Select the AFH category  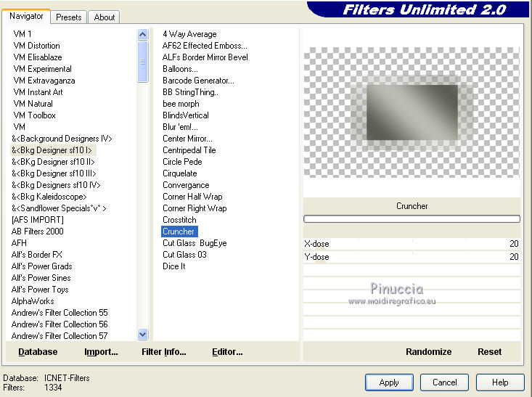19,243
